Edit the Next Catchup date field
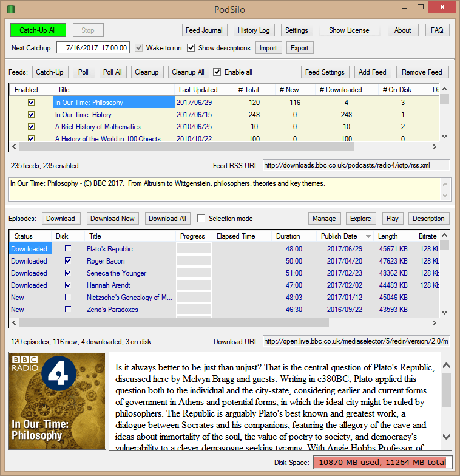Screen dimensions: 460x476 point(93,48)
